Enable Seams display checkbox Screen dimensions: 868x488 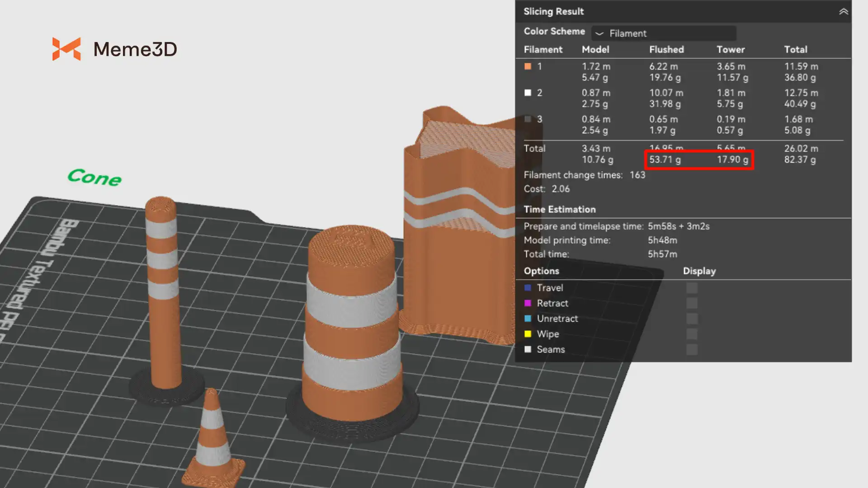pyautogui.click(x=692, y=349)
